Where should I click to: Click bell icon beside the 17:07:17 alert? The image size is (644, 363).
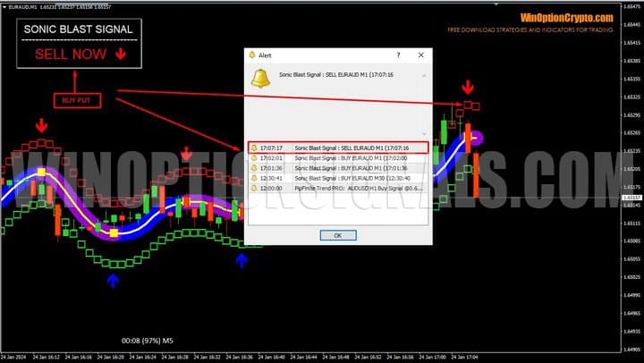254,148
